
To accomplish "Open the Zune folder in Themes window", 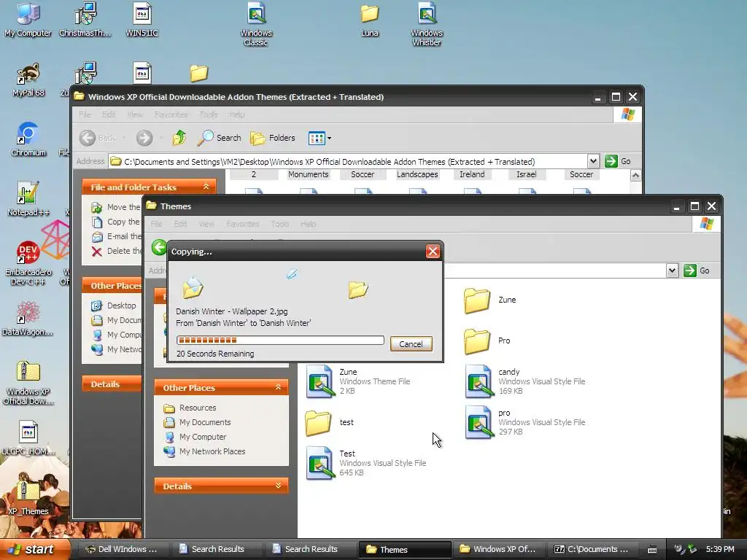I will (491, 300).
